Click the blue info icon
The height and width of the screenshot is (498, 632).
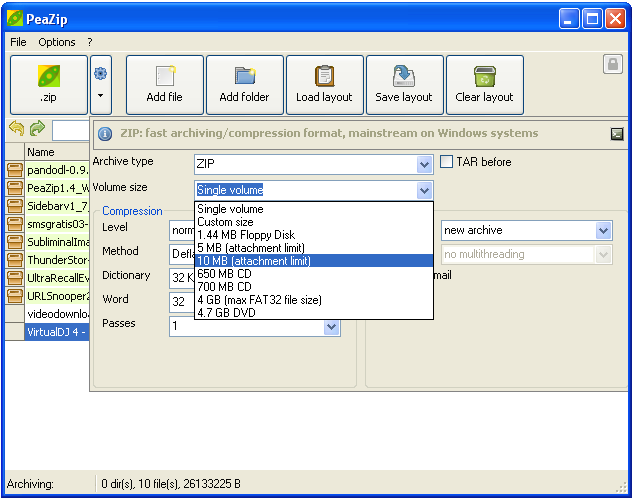105,133
